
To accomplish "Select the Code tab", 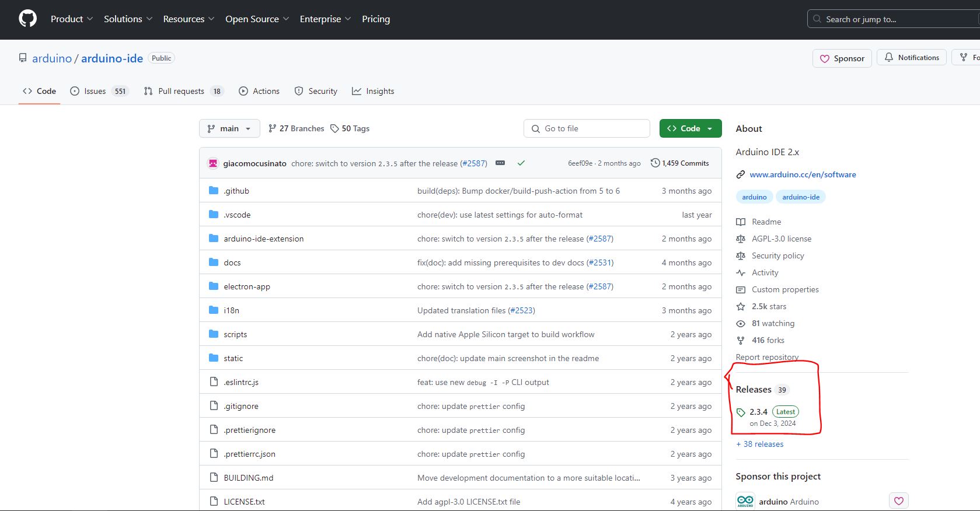I will click(x=39, y=91).
